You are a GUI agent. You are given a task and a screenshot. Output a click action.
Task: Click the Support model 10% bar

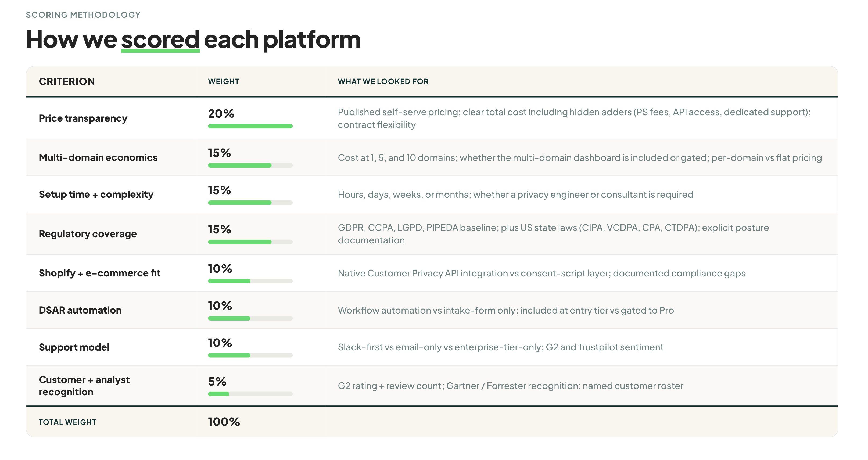pos(250,355)
